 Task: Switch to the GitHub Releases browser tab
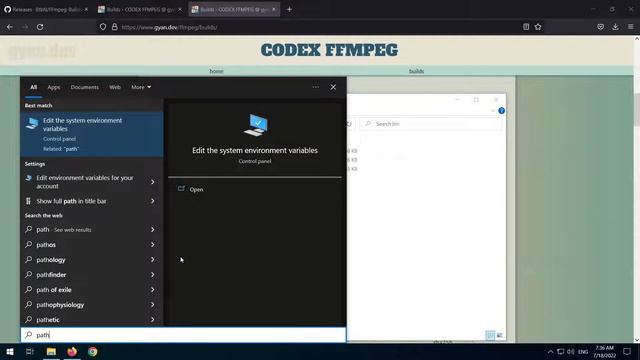tap(46, 9)
